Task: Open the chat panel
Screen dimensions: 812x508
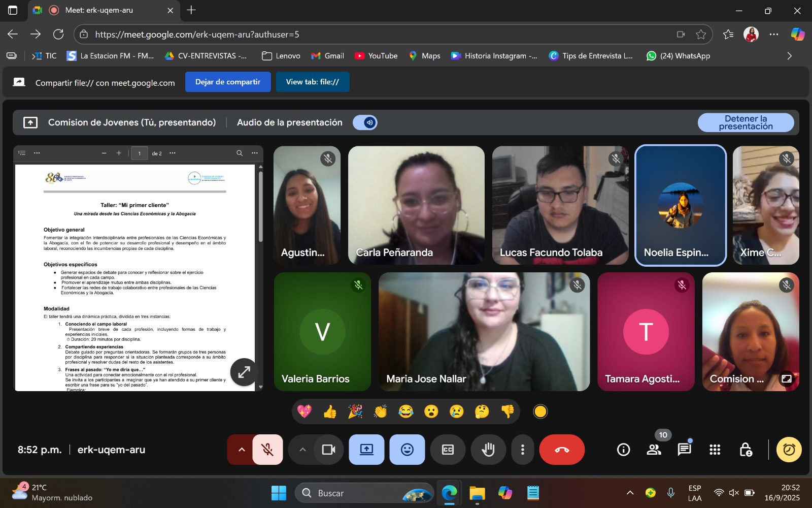Action: (x=684, y=450)
